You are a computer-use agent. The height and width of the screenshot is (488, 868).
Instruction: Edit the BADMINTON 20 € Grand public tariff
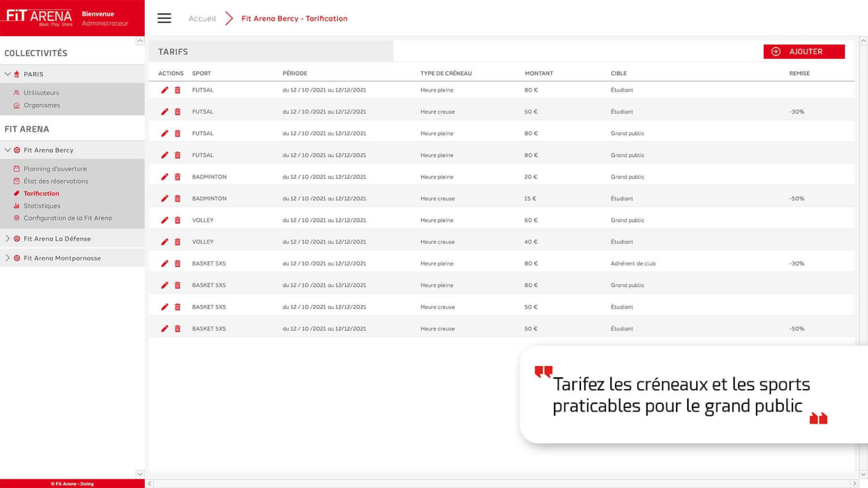(164, 177)
